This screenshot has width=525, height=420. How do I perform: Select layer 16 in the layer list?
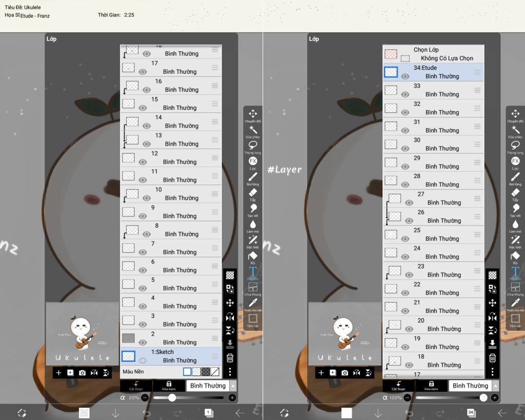point(171,86)
